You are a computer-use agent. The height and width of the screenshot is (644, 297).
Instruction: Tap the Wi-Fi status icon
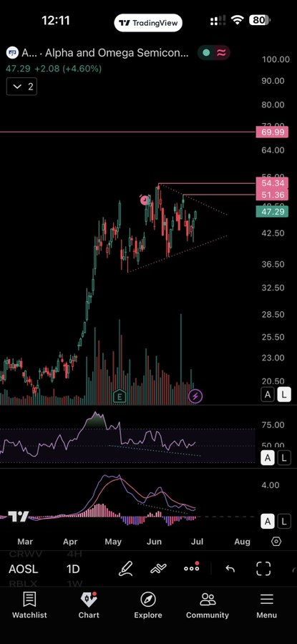[x=238, y=20]
